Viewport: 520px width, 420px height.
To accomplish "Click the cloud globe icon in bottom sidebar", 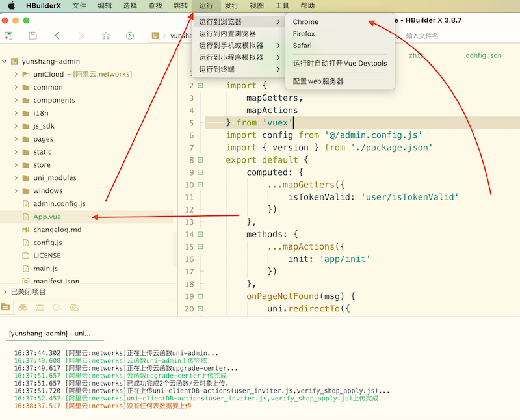I will pyautogui.click(x=74, y=308).
